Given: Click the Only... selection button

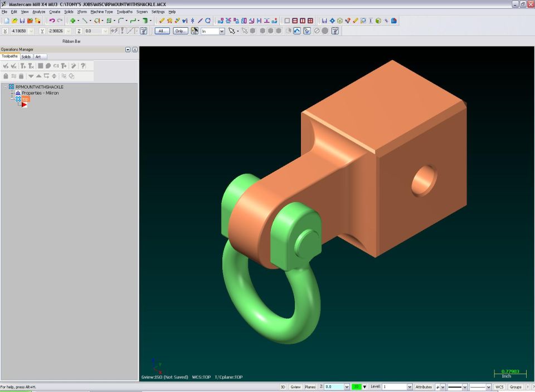Looking at the screenshot, I should (x=180, y=31).
